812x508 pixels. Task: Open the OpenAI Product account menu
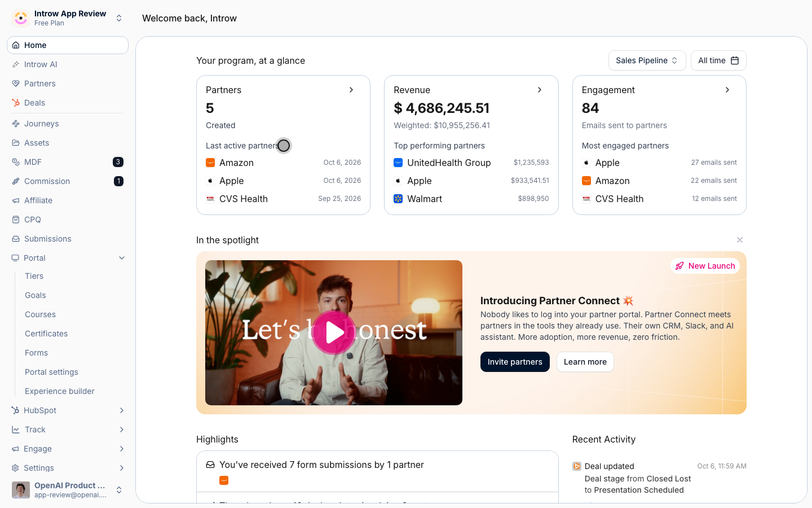[68, 490]
